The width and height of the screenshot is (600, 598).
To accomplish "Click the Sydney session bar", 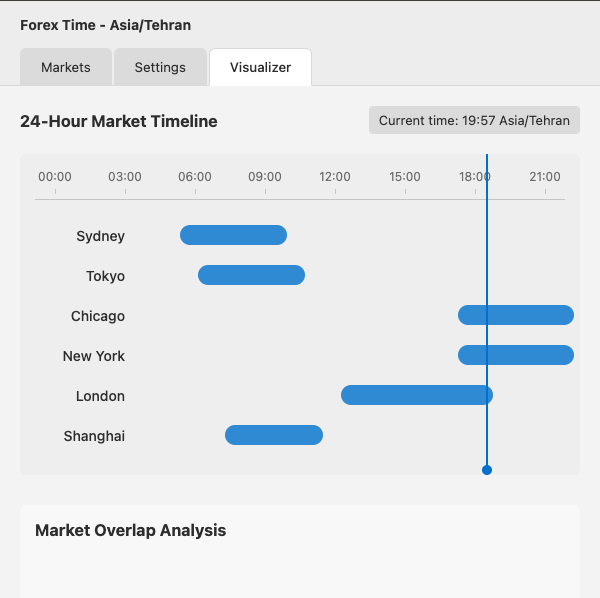I will pyautogui.click(x=233, y=235).
